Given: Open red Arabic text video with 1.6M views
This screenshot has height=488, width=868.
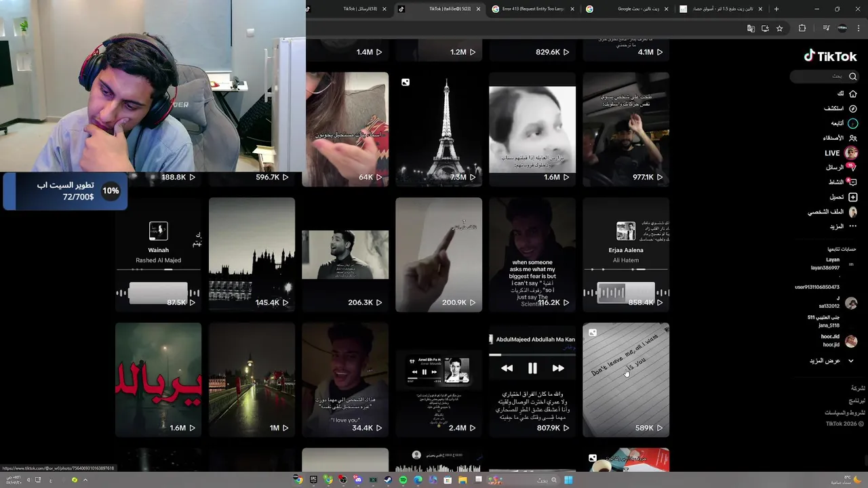Looking at the screenshot, I should (158, 380).
